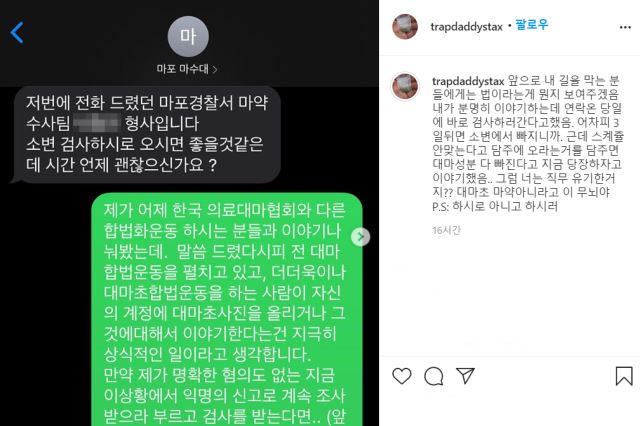Image resolution: width=640 pixels, height=426 pixels.
Task: Share post with paper plane icon
Action: [465, 375]
